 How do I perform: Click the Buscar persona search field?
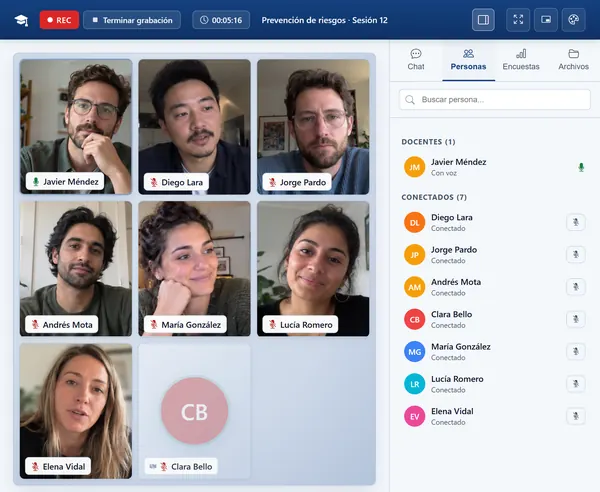coord(495,99)
